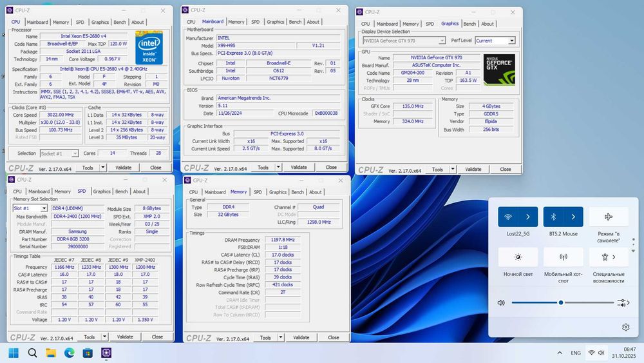Viewport: 644px width, 363px height.
Task: Click the clock showing 06:47
Action: tap(630, 349)
